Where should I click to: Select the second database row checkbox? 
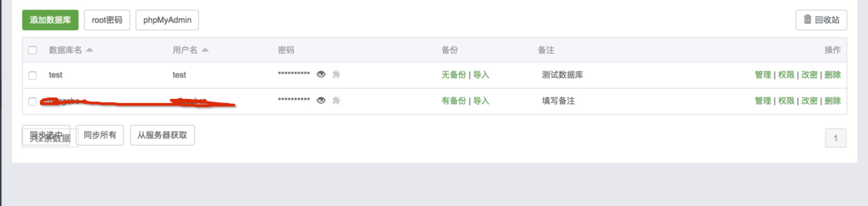(x=32, y=101)
